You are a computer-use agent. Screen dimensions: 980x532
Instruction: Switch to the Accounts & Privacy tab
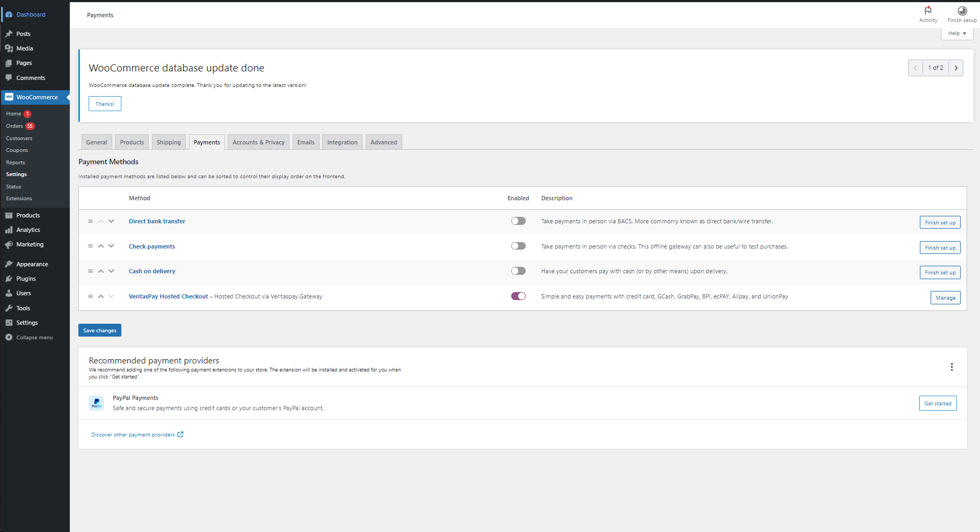coord(259,142)
